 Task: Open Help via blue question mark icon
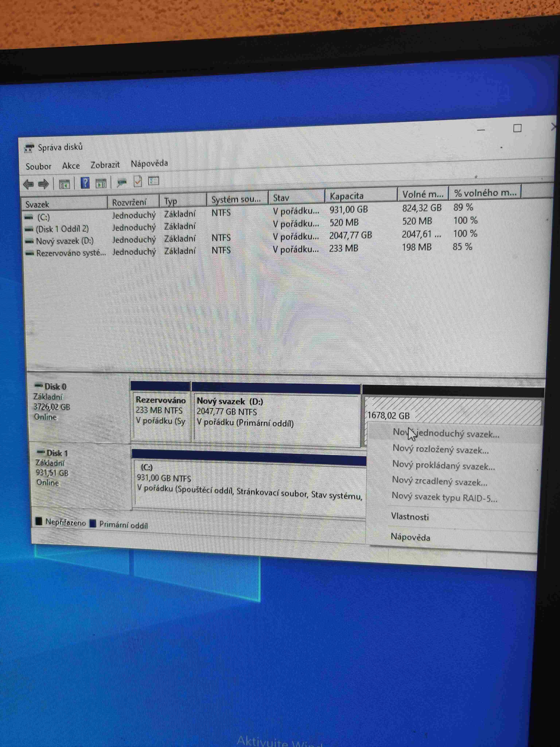[85, 183]
